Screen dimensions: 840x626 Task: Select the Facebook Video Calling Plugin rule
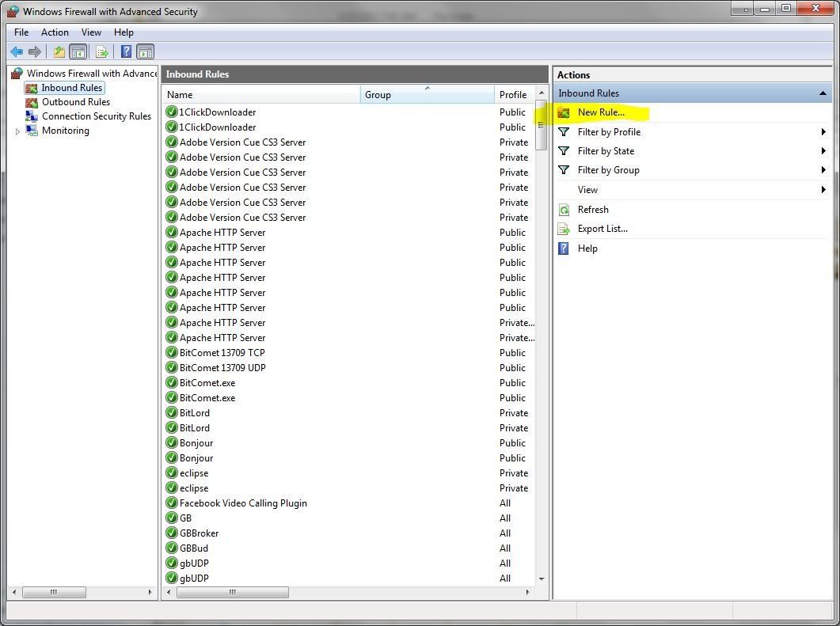pyautogui.click(x=243, y=503)
